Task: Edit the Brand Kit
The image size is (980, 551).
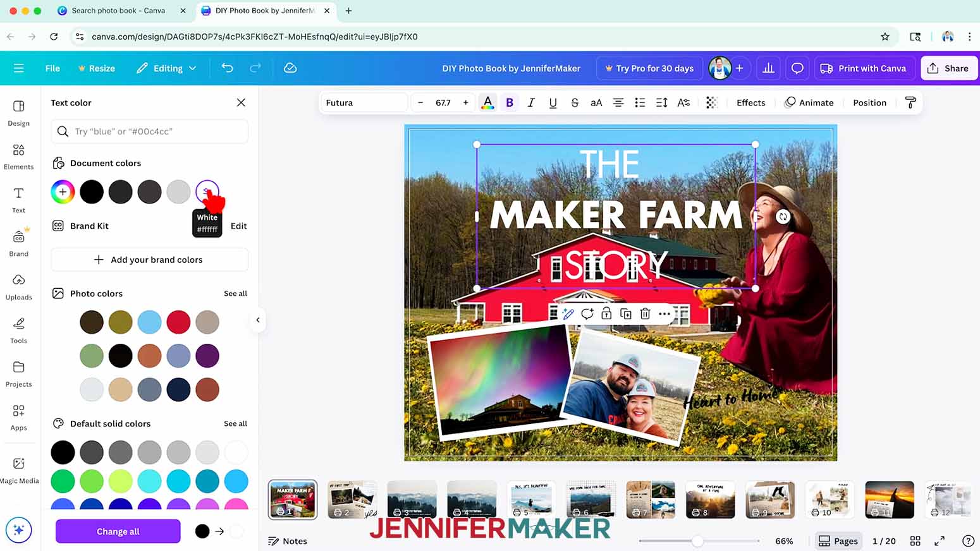Action: point(238,226)
